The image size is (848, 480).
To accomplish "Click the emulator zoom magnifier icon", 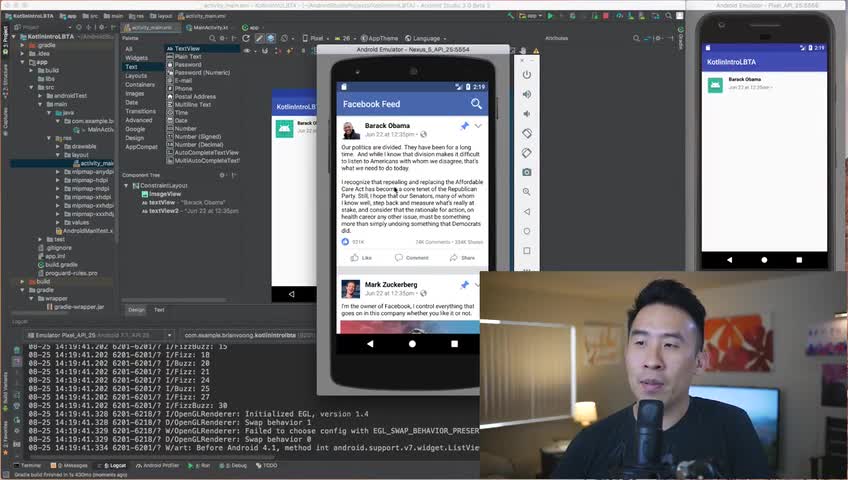I will (527, 191).
